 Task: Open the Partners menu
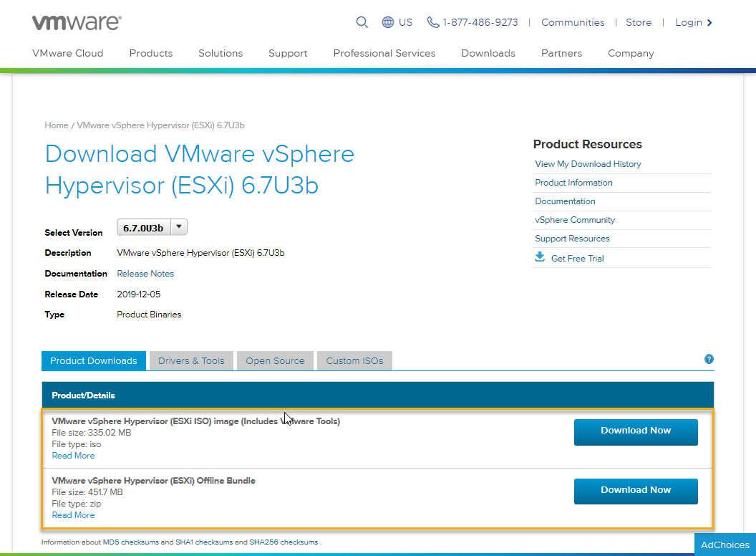pyautogui.click(x=562, y=53)
